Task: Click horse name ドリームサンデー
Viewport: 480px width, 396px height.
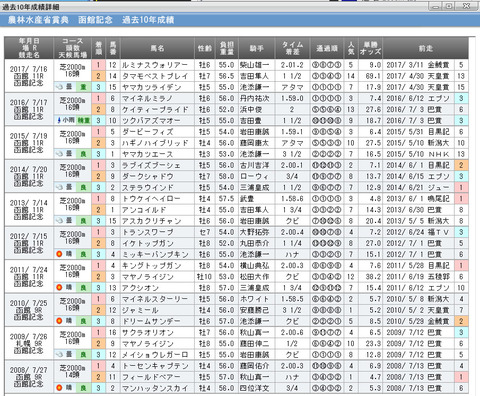Action: click(151, 321)
